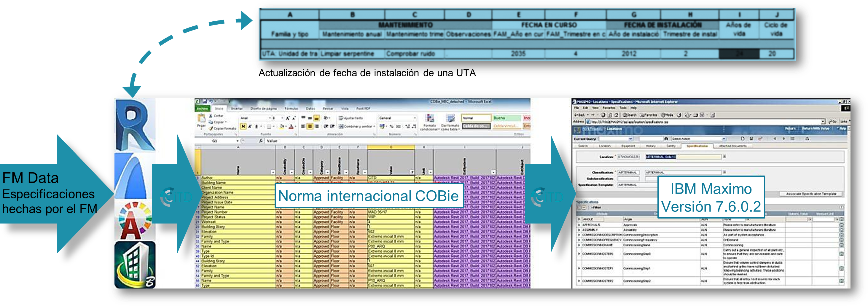The width and height of the screenshot is (868, 306).
Task: Click the Return With Value link
Action: (x=816, y=128)
